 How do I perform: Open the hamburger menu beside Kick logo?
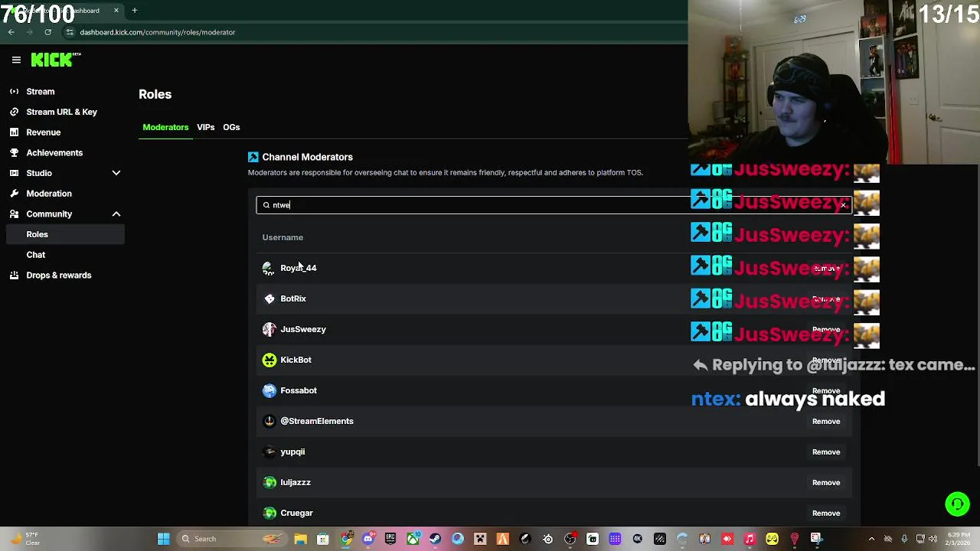pyautogui.click(x=16, y=60)
